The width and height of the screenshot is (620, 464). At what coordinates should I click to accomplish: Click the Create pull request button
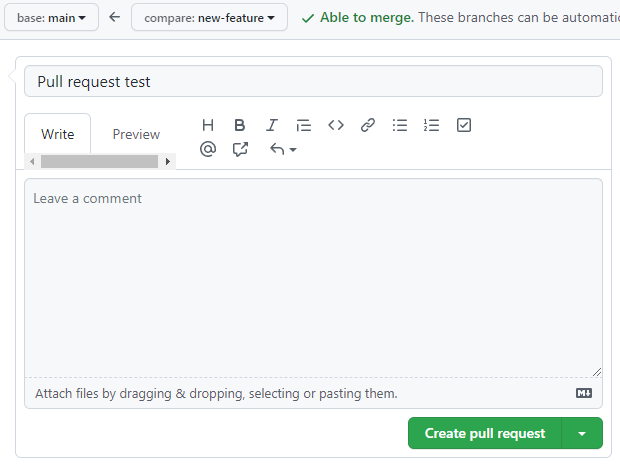485,433
